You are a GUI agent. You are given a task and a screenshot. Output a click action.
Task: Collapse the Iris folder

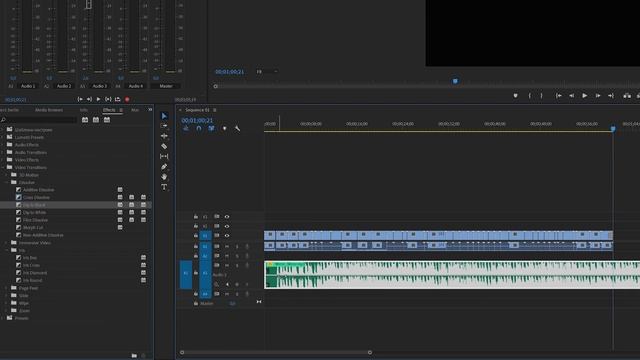click(7, 250)
